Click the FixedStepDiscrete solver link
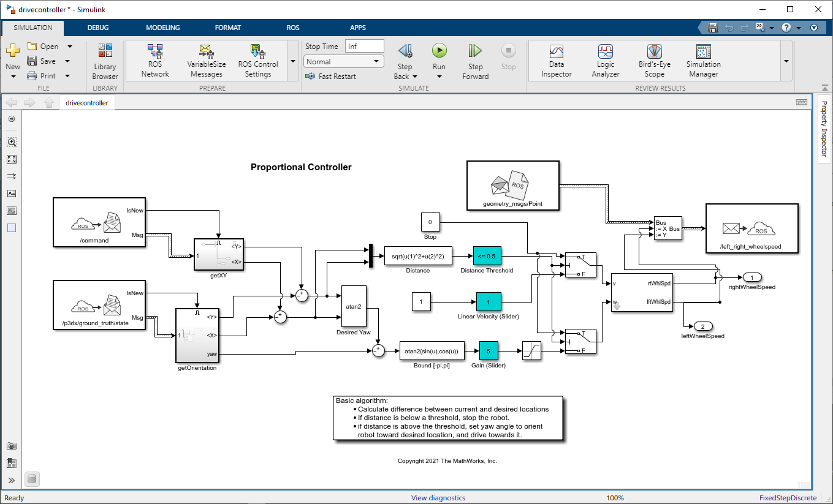The height and width of the screenshot is (504, 833). pos(788,498)
